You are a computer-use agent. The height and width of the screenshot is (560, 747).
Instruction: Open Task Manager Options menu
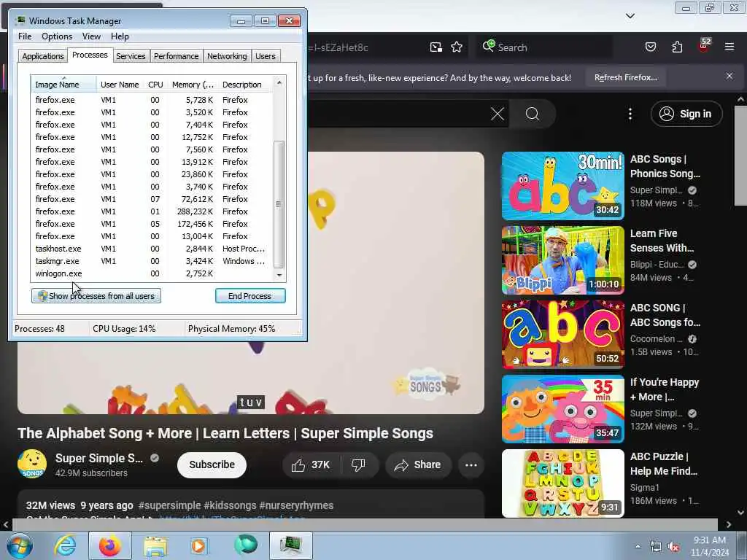click(57, 36)
